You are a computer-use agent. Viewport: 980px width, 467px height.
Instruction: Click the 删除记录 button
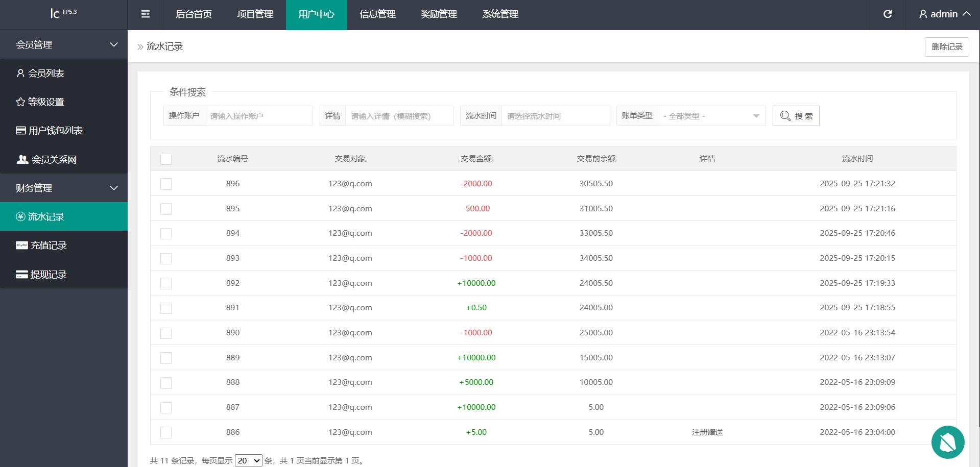(946, 47)
